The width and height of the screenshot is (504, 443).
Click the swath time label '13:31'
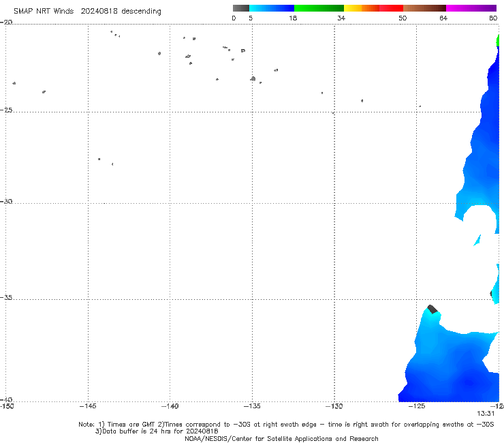(x=486, y=414)
